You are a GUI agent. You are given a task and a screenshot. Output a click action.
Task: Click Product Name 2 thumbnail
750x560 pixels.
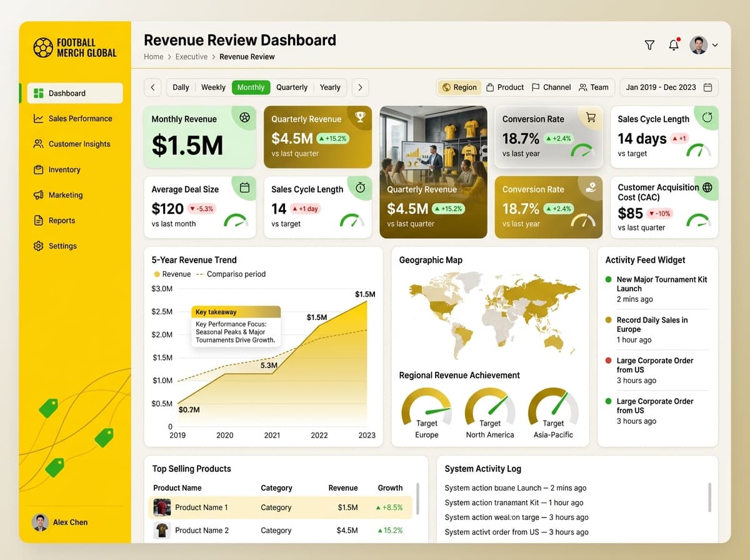point(162,531)
